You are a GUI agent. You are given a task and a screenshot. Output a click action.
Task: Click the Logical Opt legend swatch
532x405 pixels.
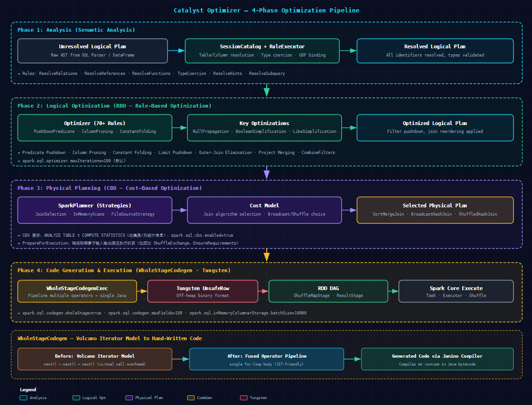pos(76,398)
